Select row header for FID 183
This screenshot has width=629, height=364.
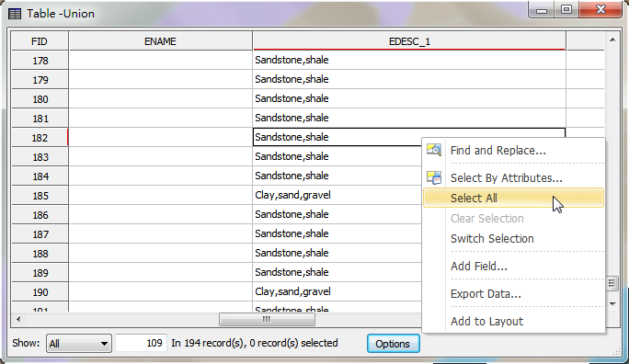[40, 157]
